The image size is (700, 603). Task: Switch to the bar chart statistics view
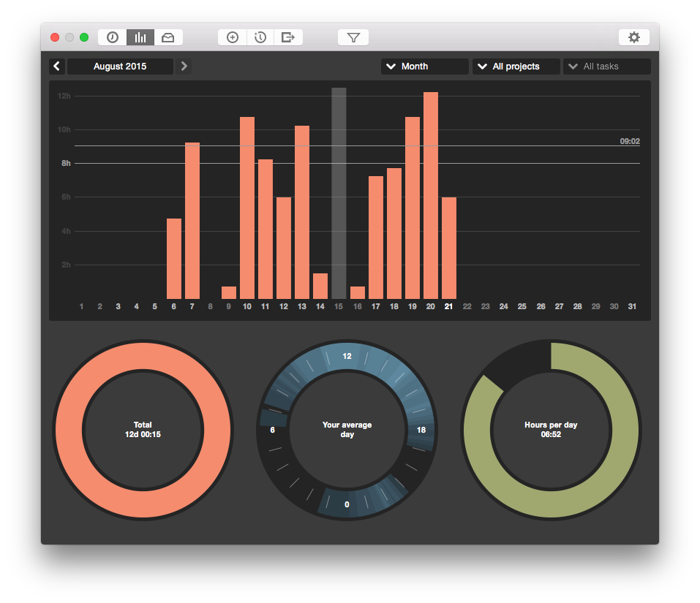140,37
